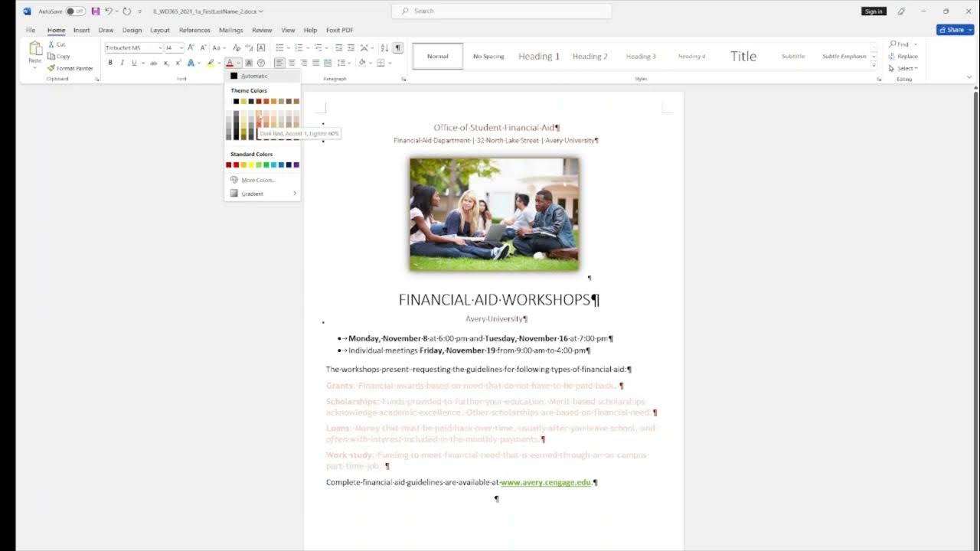Expand the Gradient submenu
The height and width of the screenshot is (551, 980).
coord(263,194)
